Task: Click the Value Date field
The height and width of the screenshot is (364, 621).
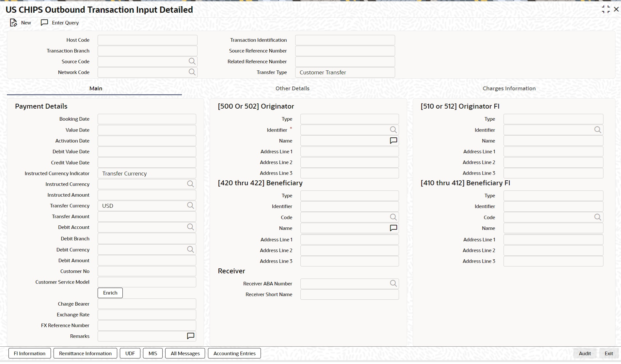Action: pyautogui.click(x=147, y=130)
